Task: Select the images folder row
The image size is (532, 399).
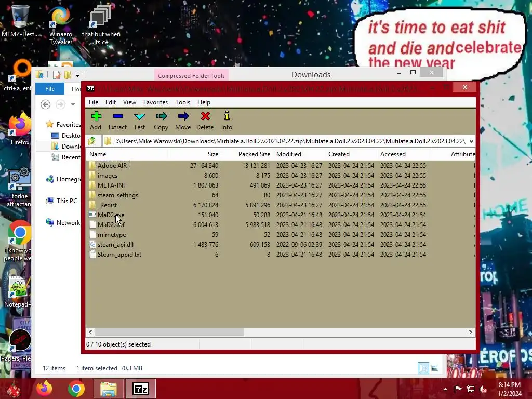Action: (x=107, y=176)
